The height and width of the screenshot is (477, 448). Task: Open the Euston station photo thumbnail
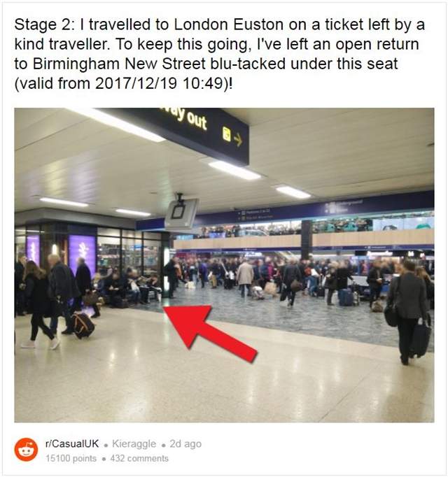coord(224,265)
